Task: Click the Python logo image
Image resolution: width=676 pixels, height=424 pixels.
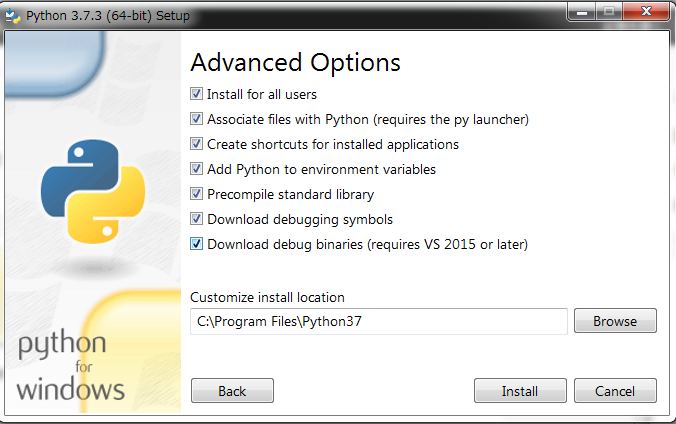Action: [x=93, y=191]
